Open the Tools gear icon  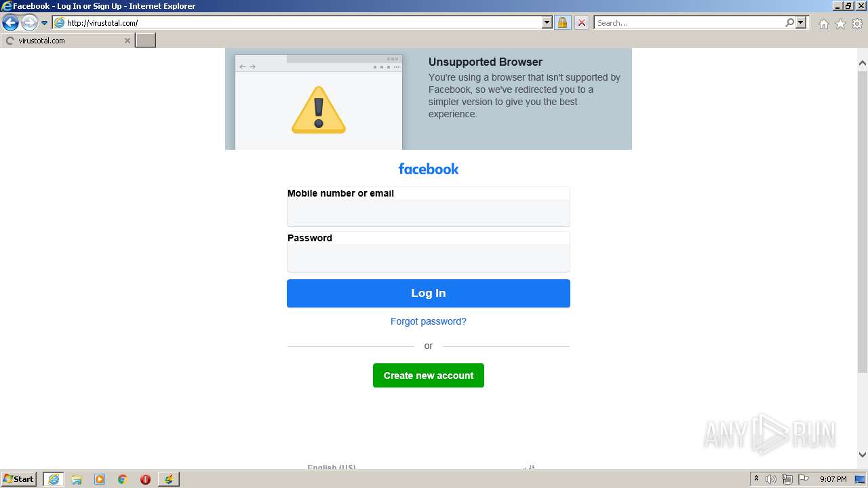click(x=857, y=24)
